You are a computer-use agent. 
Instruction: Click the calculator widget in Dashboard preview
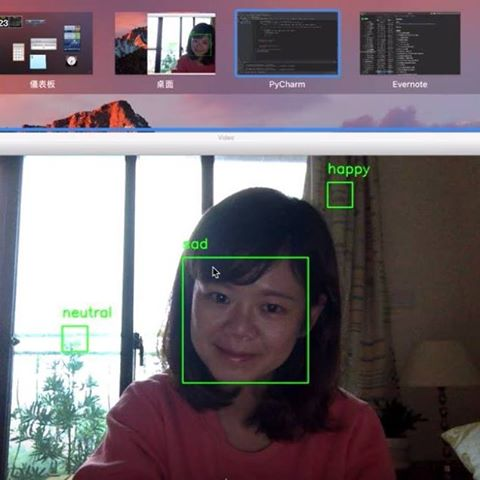(19, 52)
